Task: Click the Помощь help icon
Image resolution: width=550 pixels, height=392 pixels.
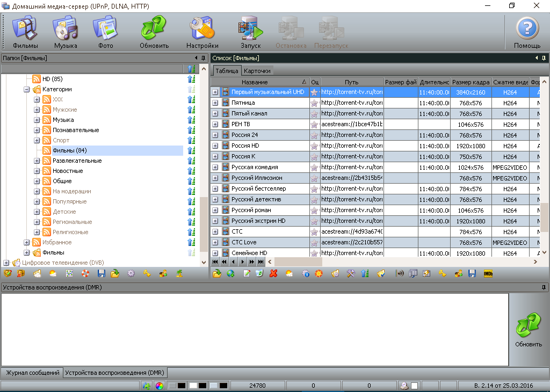Action: click(527, 32)
